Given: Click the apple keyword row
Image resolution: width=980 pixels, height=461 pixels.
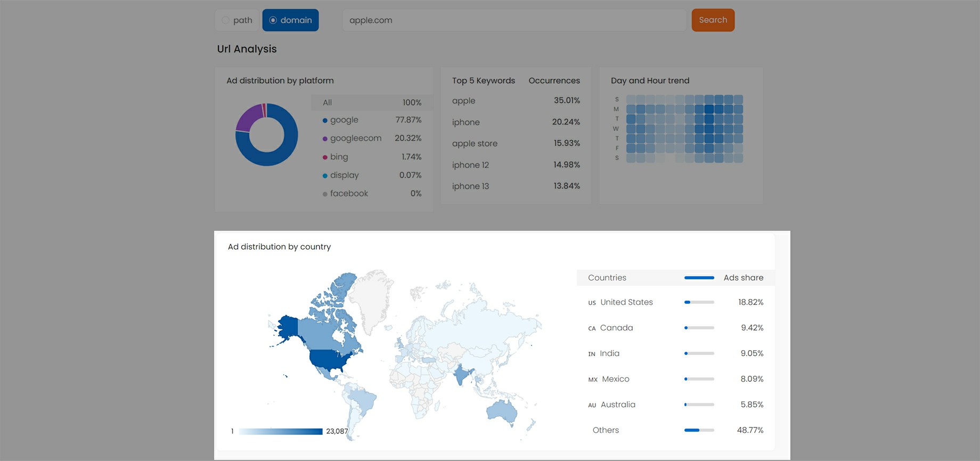Looking at the screenshot, I should coord(516,101).
